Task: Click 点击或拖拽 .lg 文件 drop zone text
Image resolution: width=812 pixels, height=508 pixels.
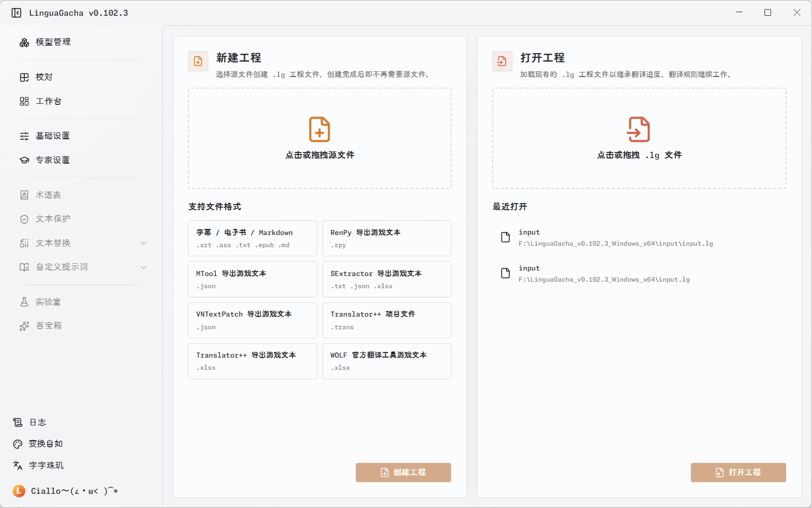Action: [x=639, y=155]
